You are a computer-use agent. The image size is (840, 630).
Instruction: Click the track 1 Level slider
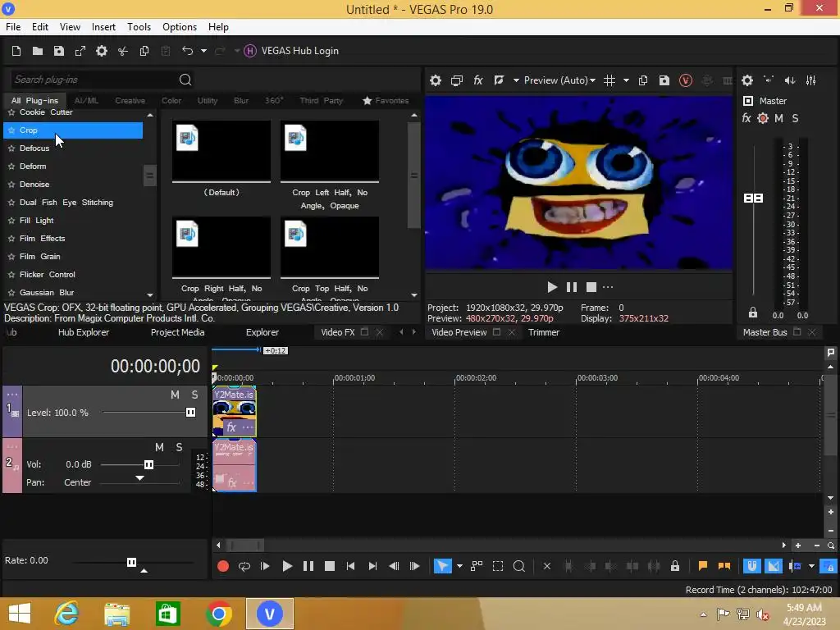coord(190,413)
